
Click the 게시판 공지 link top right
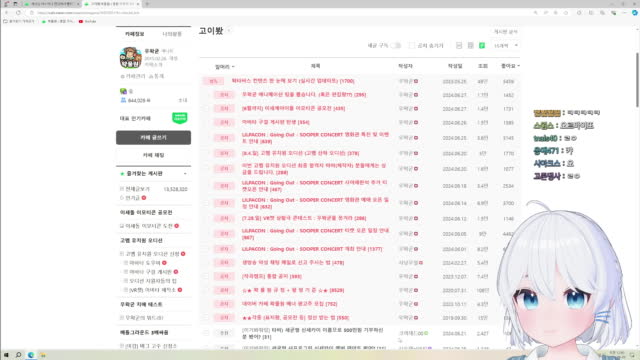[x=506, y=31]
